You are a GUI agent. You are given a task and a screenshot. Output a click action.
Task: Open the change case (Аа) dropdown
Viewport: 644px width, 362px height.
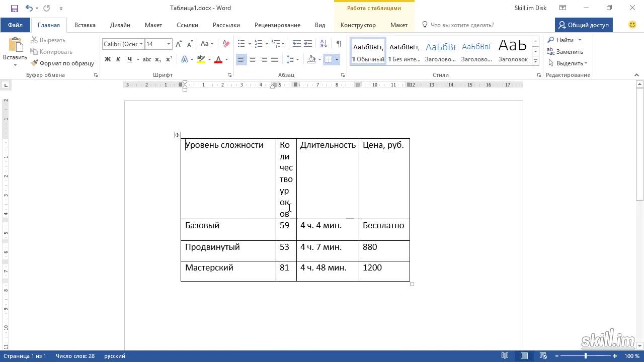point(207,44)
